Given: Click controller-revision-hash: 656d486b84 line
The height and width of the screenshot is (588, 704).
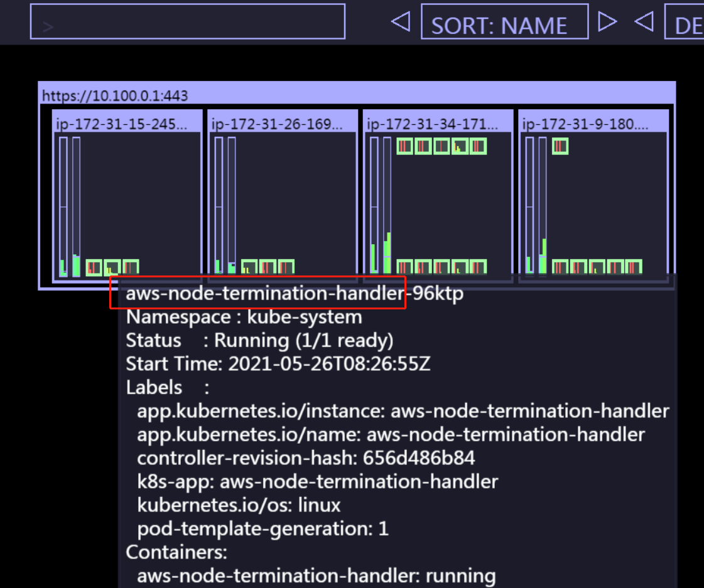Looking at the screenshot, I should (306, 458).
